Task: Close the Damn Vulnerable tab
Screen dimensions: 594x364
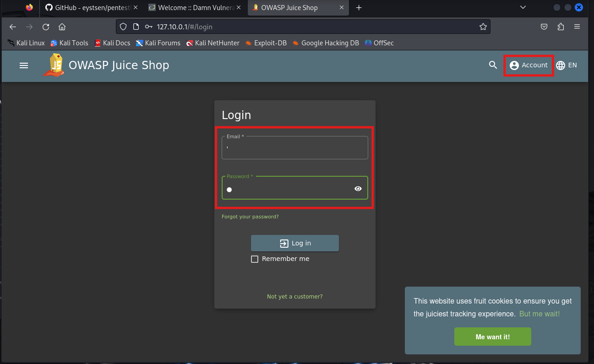Action: (239, 8)
